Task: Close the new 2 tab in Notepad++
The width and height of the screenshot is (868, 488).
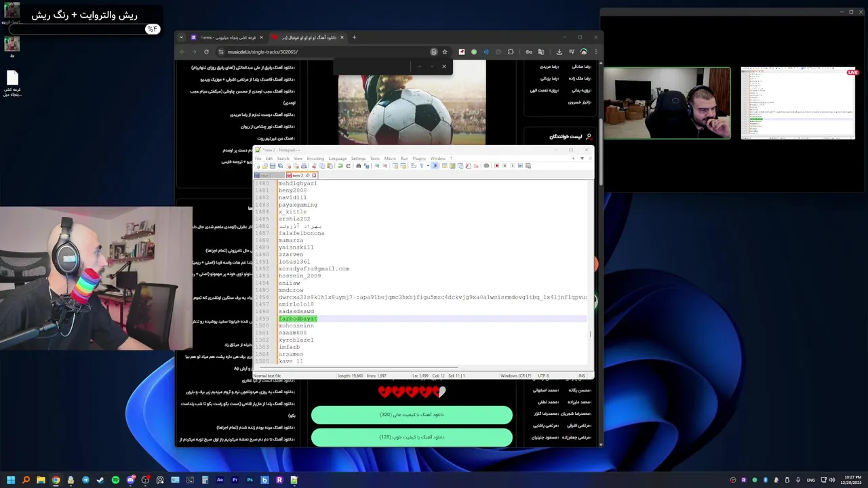Action: [314, 176]
